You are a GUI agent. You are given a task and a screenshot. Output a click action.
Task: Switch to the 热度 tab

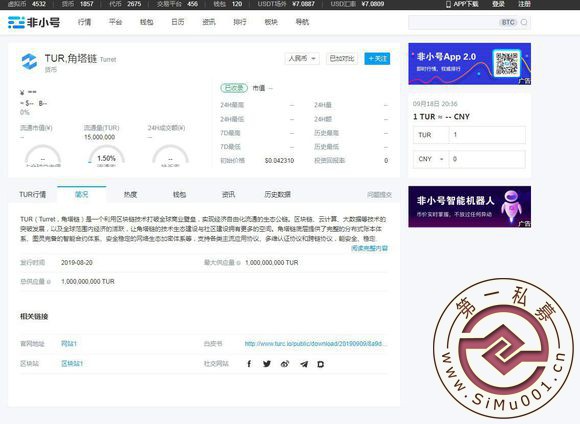pos(130,195)
